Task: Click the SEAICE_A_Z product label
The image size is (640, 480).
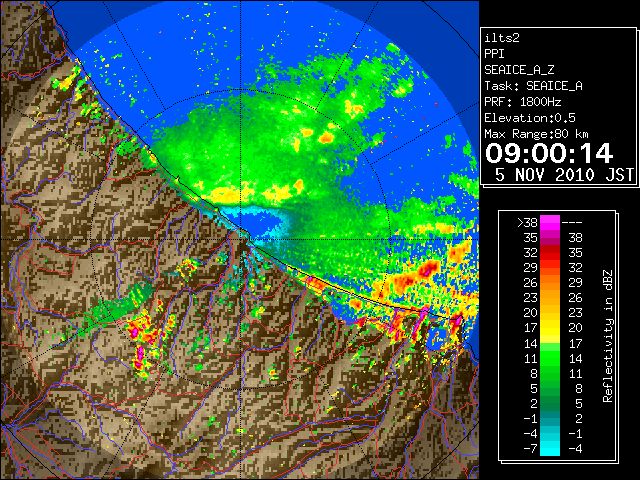Action: point(519,70)
